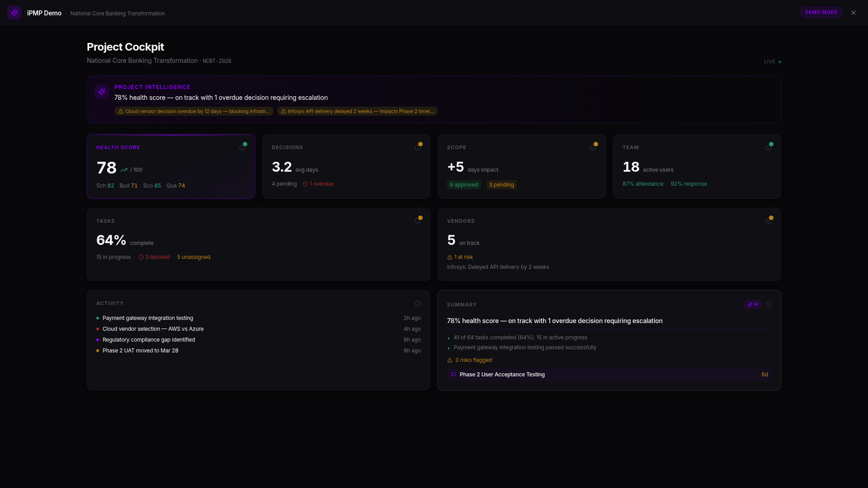The image size is (868, 488).
Task: Click the AI badge in Summary
Action: click(x=753, y=305)
